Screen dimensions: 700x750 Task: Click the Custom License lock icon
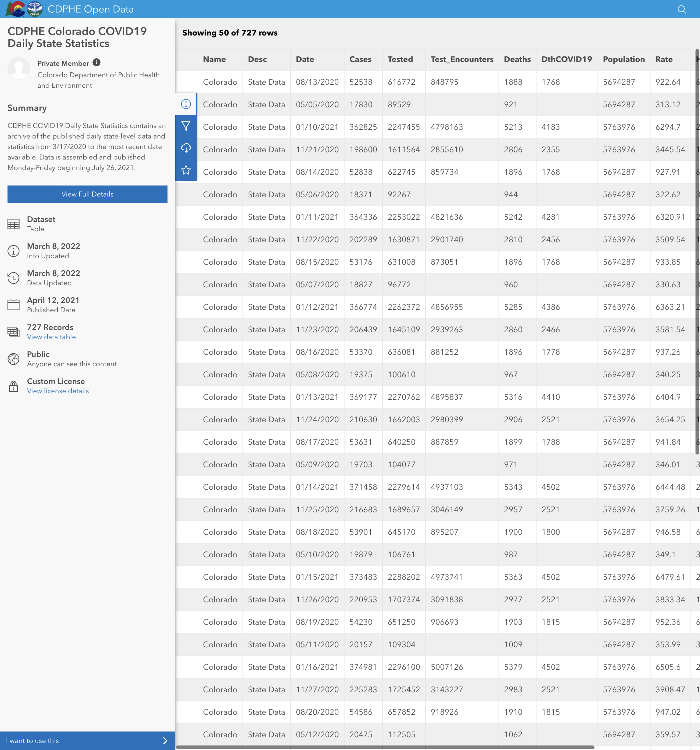tap(13, 386)
